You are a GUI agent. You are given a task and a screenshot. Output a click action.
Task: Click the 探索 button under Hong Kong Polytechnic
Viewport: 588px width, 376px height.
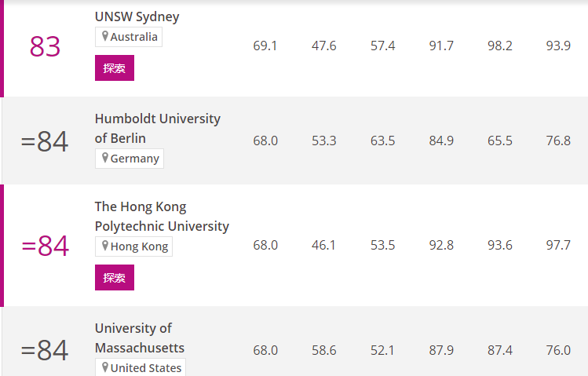click(115, 277)
